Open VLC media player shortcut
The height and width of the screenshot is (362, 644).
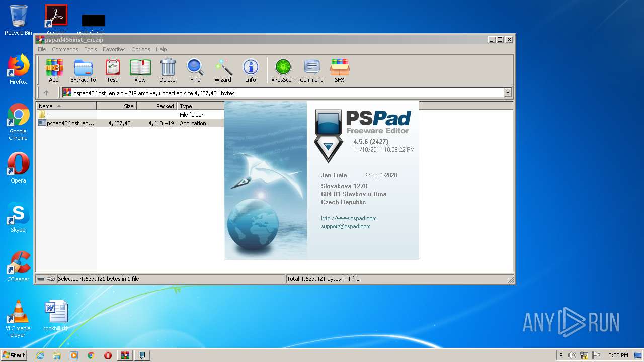coord(18,319)
